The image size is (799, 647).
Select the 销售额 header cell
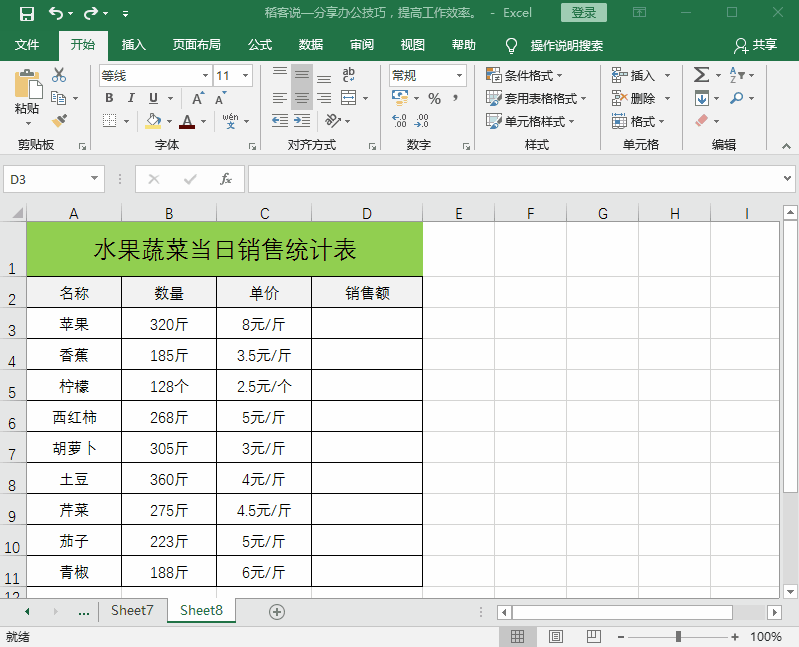tap(367, 293)
